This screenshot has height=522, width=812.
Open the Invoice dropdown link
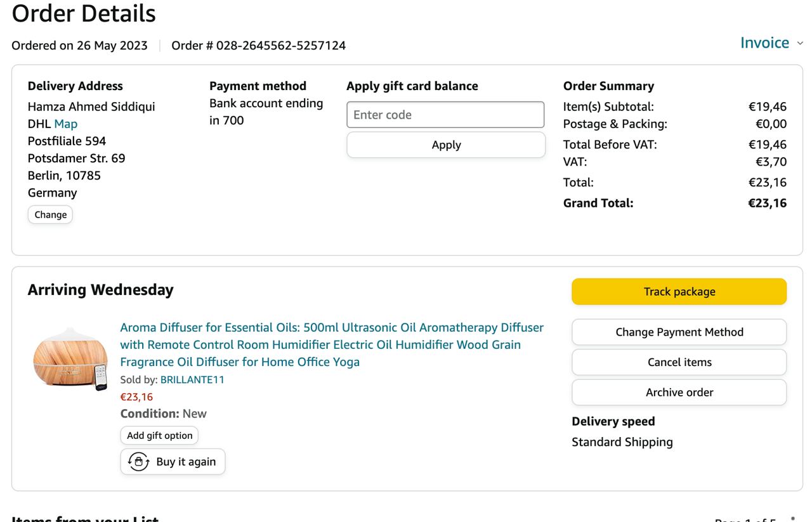tap(764, 42)
